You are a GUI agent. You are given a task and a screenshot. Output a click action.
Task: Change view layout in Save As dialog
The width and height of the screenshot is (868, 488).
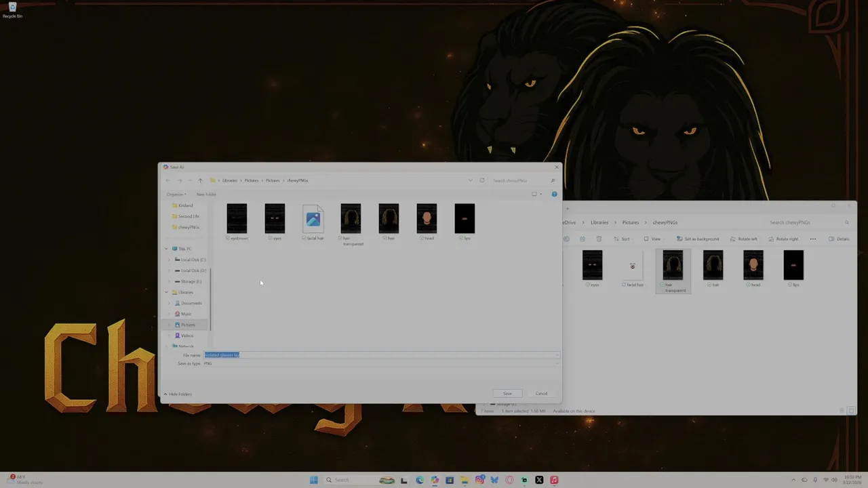[534, 195]
